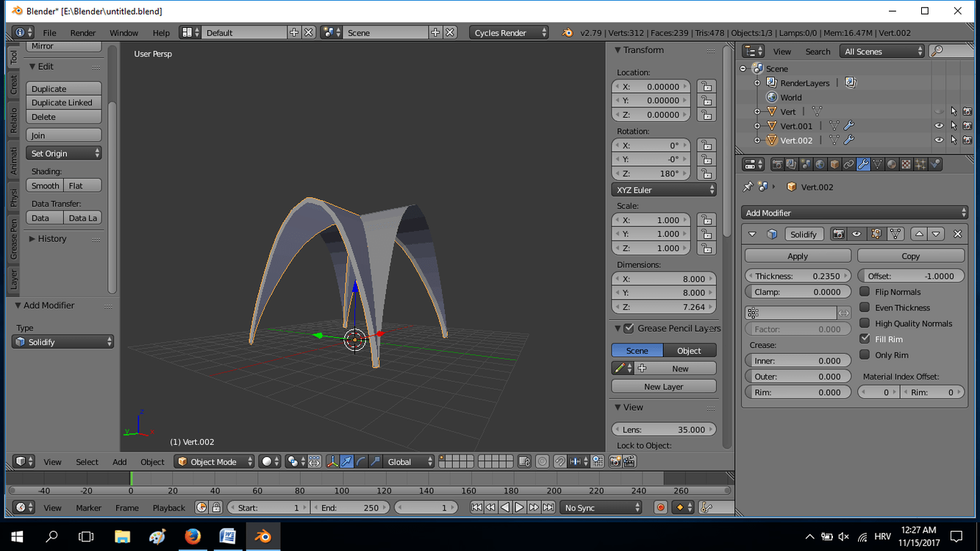Screen dimensions: 980x551
Task: Select the Render properties camera icon
Action: coord(777,165)
